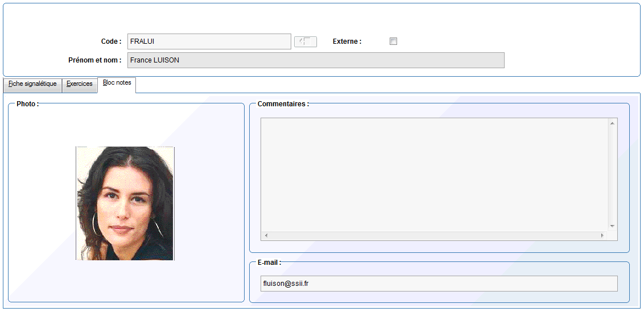Click the Commentaires group label
This screenshot has width=644, height=312.
tap(283, 104)
